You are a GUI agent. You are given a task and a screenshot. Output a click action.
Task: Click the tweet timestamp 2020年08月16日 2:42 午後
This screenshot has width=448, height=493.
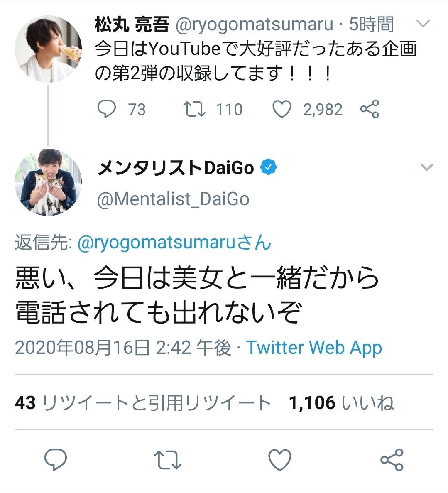click(x=123, y=348)
